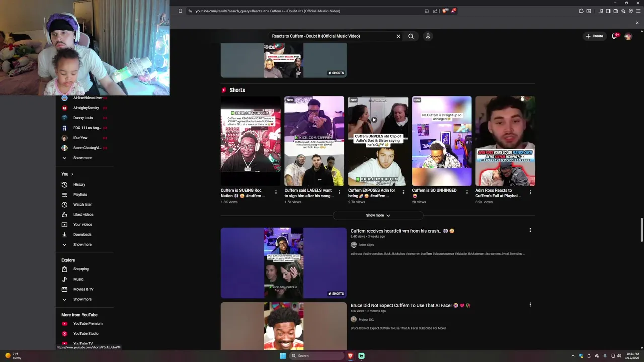Open options for 'Cuffem said LABELS' short
The width and height of the screenshot is (644, 362).
[x=339, y=192]
